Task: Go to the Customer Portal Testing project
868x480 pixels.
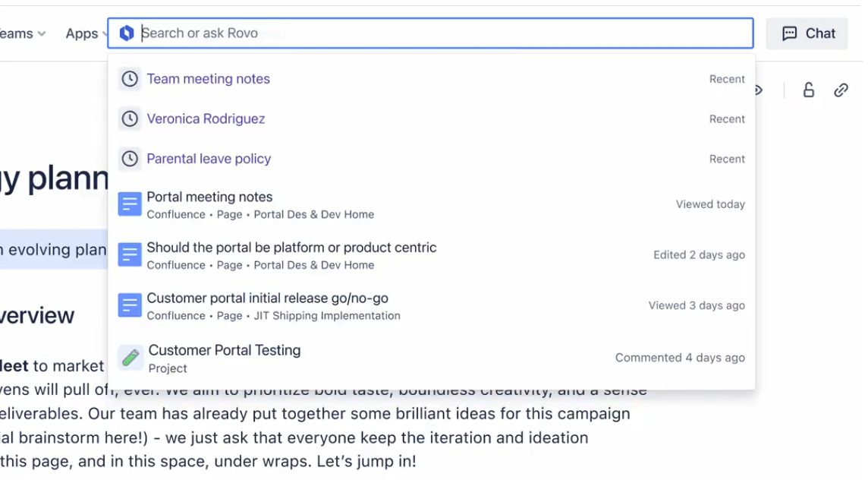Action: point(225,350)
